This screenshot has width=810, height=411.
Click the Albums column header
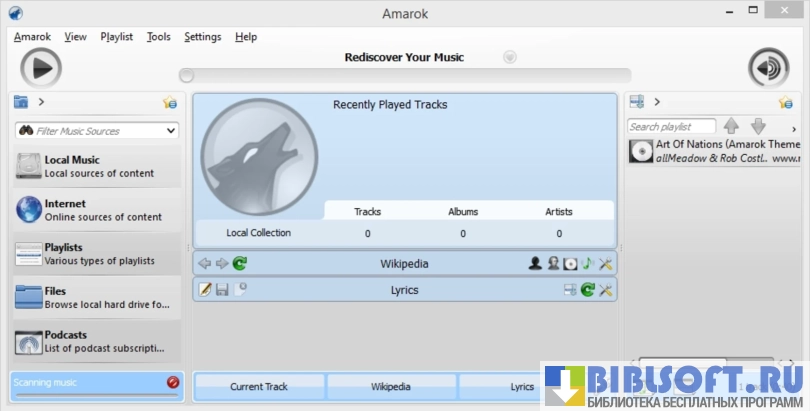pyautogui.click(x=463, y=212)
